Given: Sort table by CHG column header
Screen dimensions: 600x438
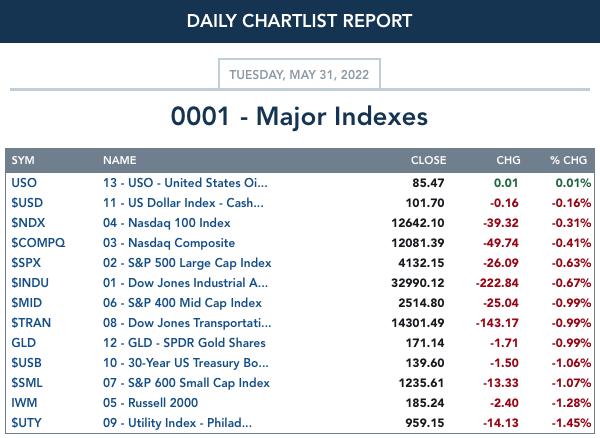Looking at the screenshot, I should point(508,160).
